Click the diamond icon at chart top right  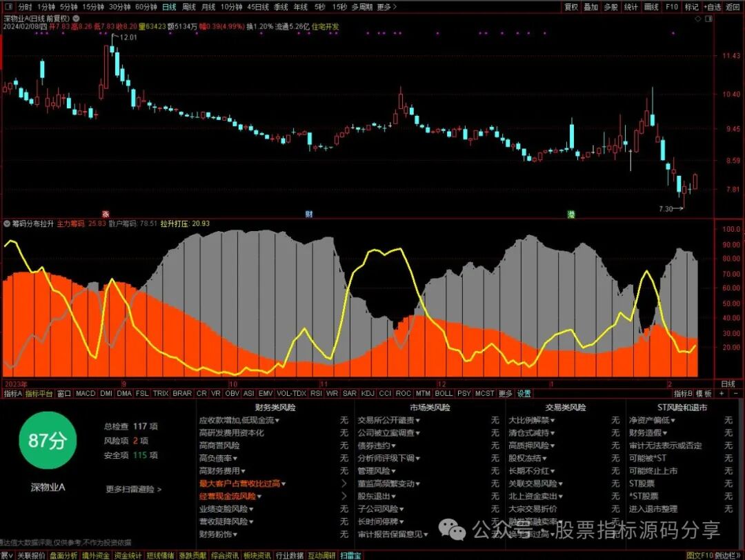click(x=698, y=19)
